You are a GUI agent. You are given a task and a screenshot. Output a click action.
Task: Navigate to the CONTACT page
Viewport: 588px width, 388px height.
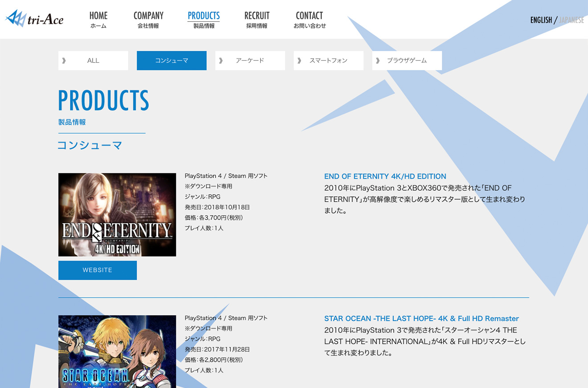point(310,20)
